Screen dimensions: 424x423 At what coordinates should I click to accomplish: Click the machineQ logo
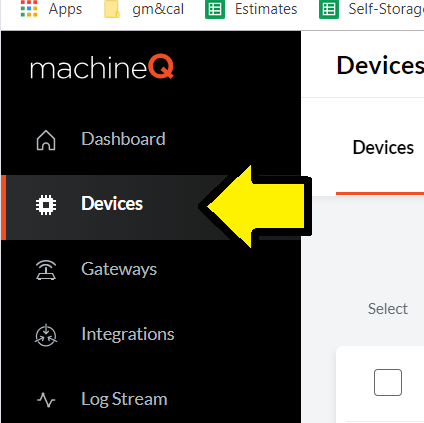pos(102,68)
